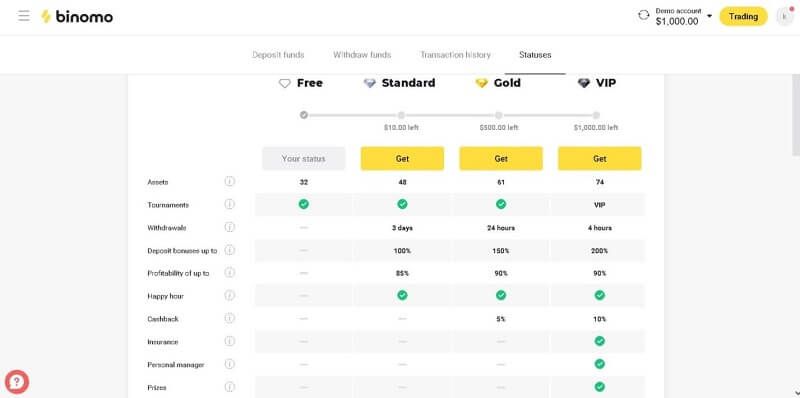Show info for Insurance row

pos(230,341)
